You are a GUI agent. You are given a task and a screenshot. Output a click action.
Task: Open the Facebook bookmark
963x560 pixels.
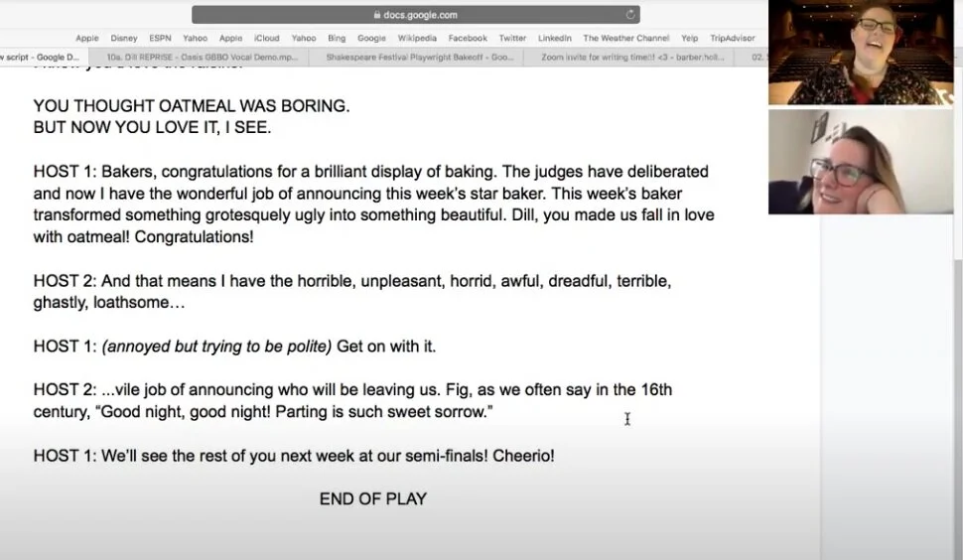[x=468, y=38]
